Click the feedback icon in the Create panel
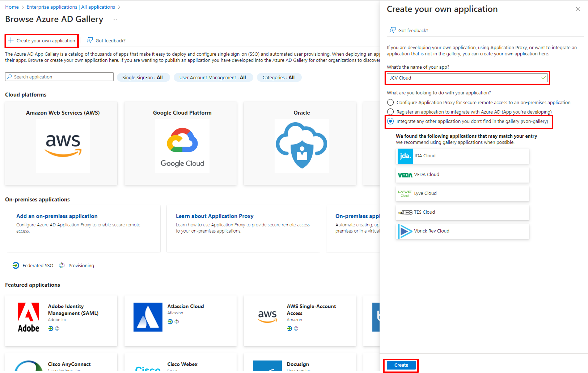588x373 pixels. pos(392,30)
